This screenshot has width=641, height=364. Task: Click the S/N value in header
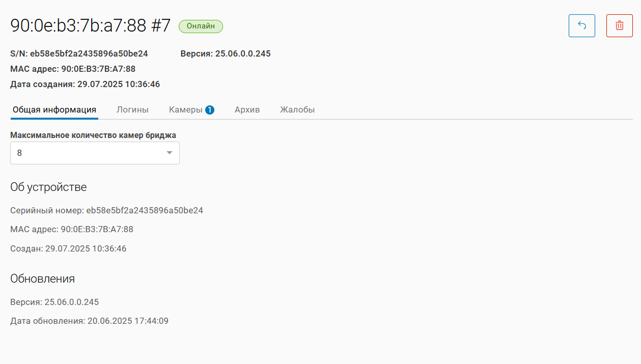[89, 53]
